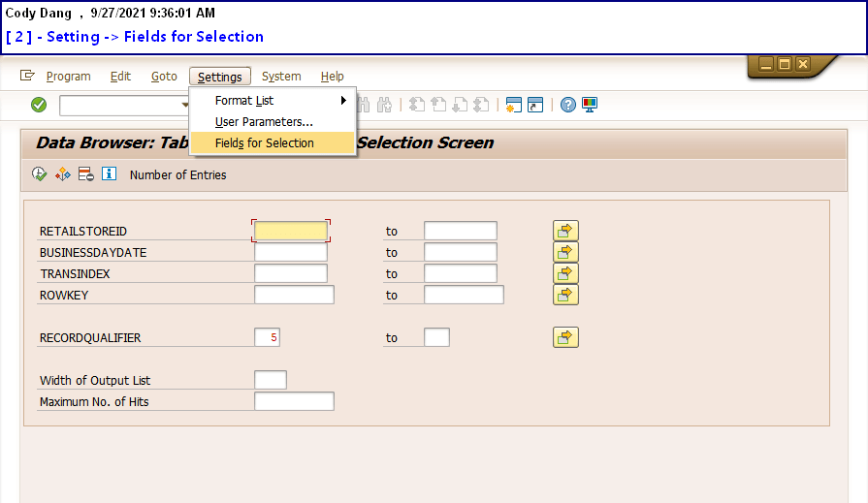
Task: Click the Execute clock icon
Action: (x=40, y=174)
